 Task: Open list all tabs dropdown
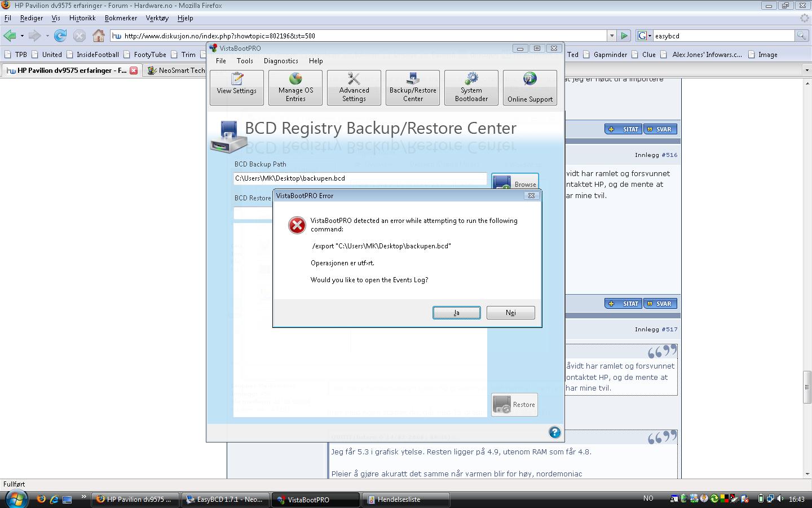(x=806, y=71)
